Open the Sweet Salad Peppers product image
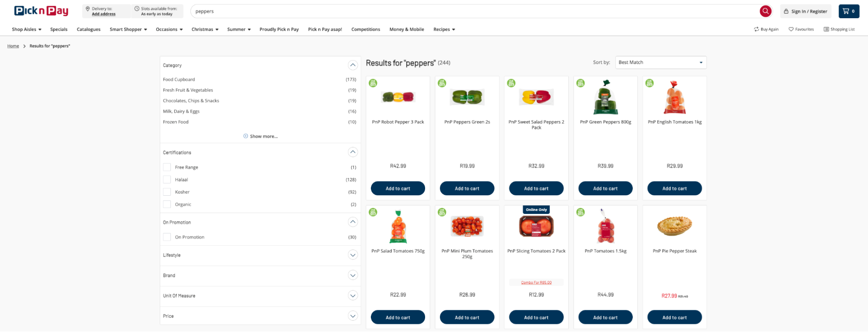The image size is (868, 332). tap(536, 97)
